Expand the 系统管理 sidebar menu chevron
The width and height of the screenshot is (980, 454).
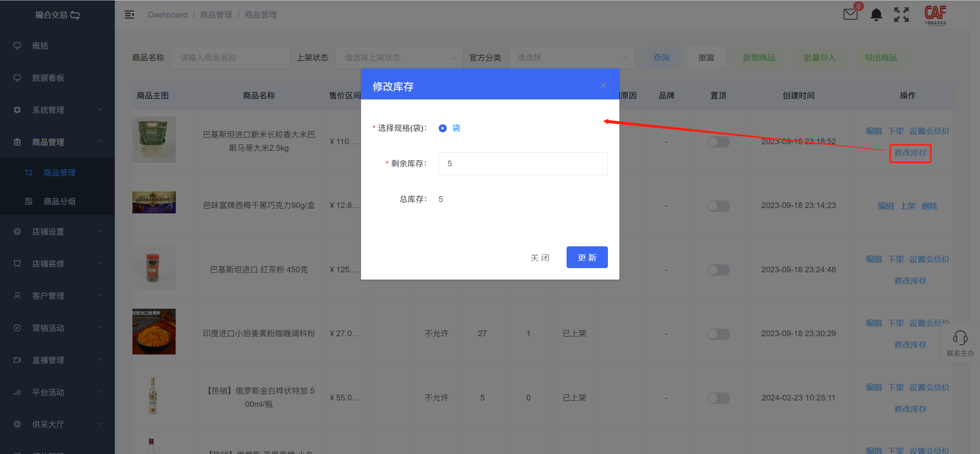point(100,110)
